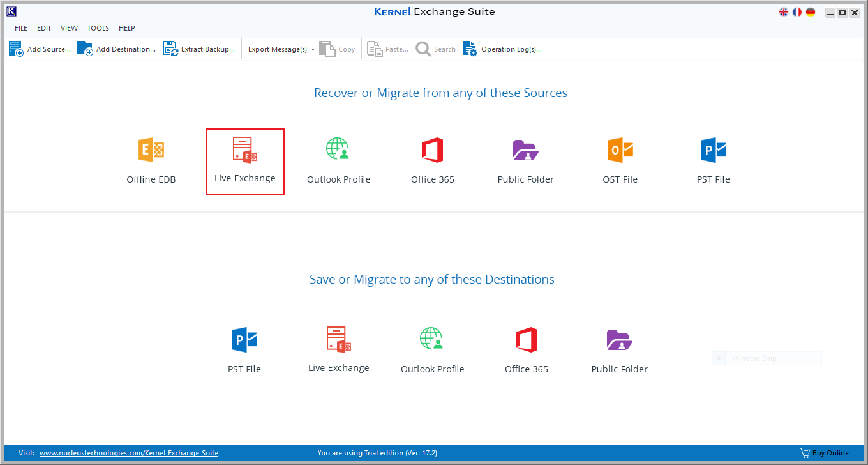Switch language to German flag

click(811, 12)
